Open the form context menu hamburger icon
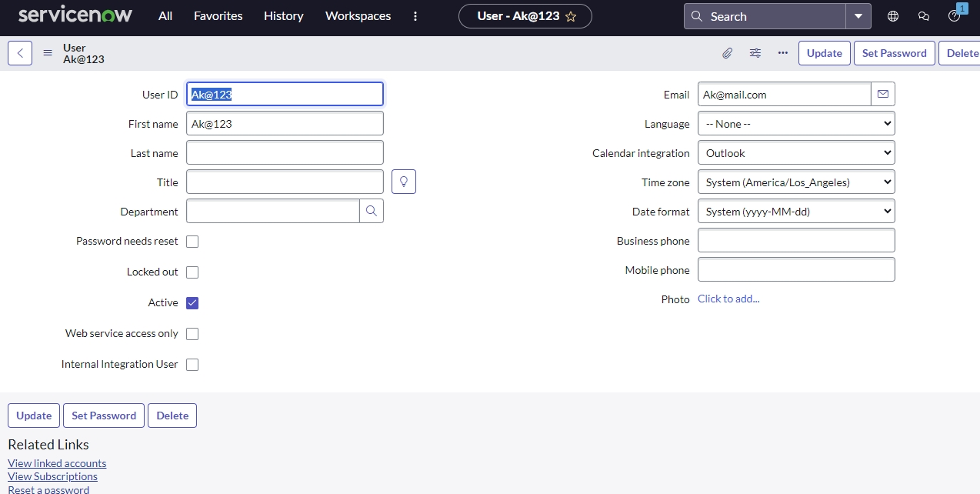980x494 pixels. point(48,53)
